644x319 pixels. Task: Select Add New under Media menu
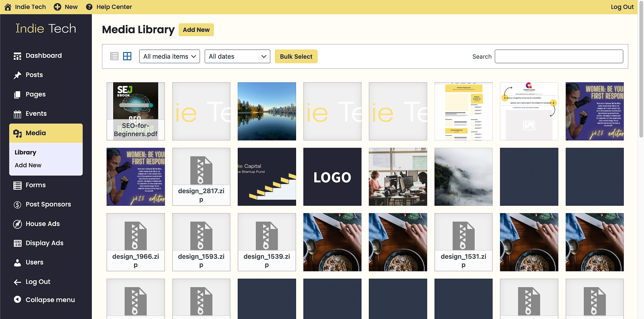pos(28,165)
